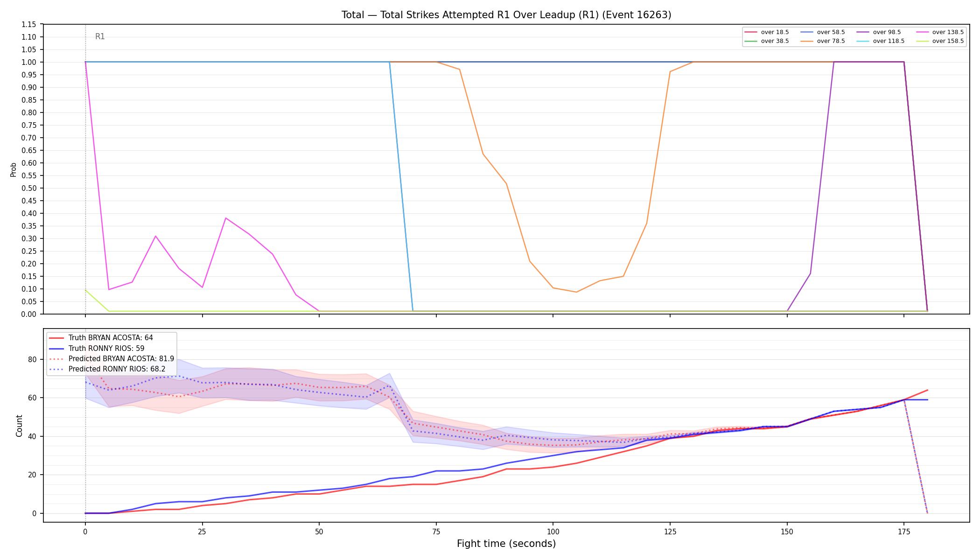This screenshot has width=980, height=560.
Task: Click the 150 tick on time axis
Action: (x=787, y=532)
